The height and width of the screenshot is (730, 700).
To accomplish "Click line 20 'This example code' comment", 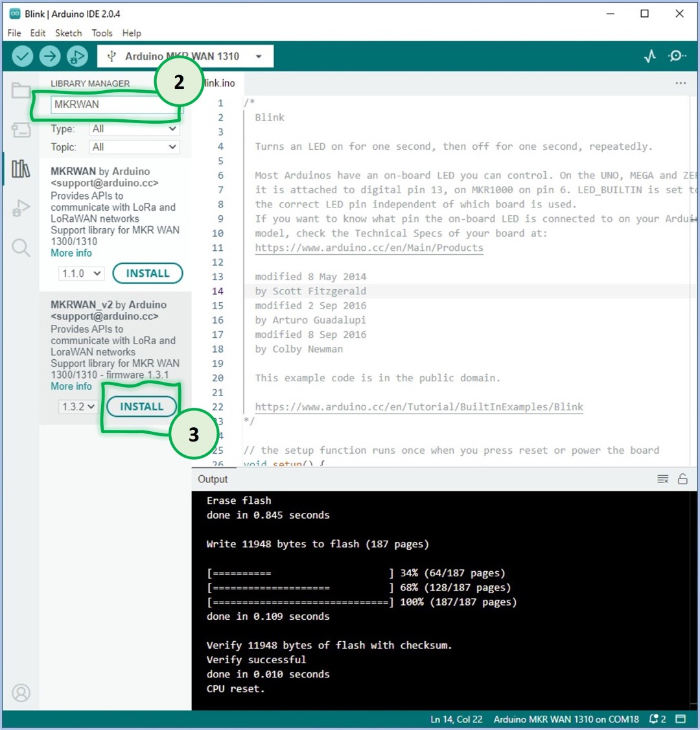I will [x=377, y=378].
